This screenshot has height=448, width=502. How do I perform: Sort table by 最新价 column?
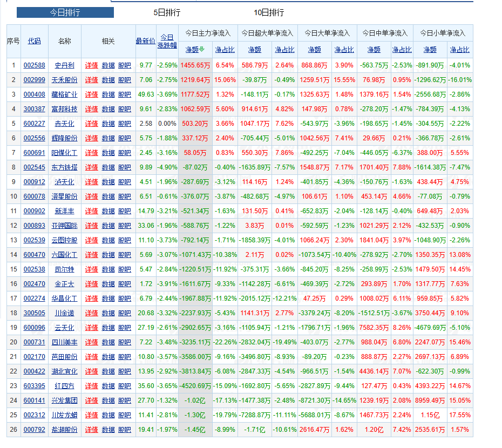[146, 41]
